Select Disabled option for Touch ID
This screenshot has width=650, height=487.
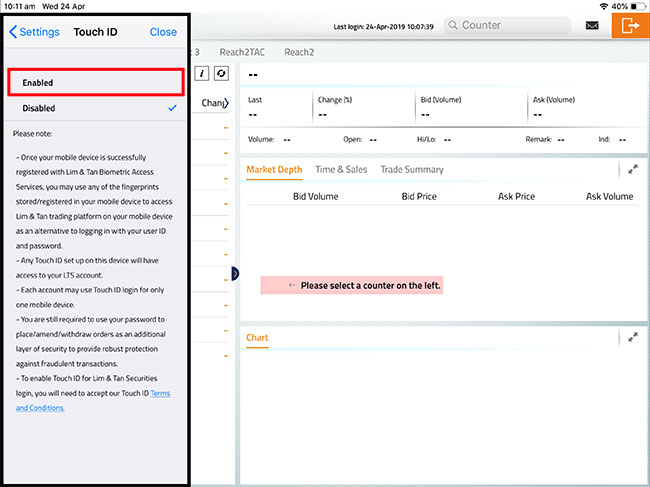[x=96, y=108]
